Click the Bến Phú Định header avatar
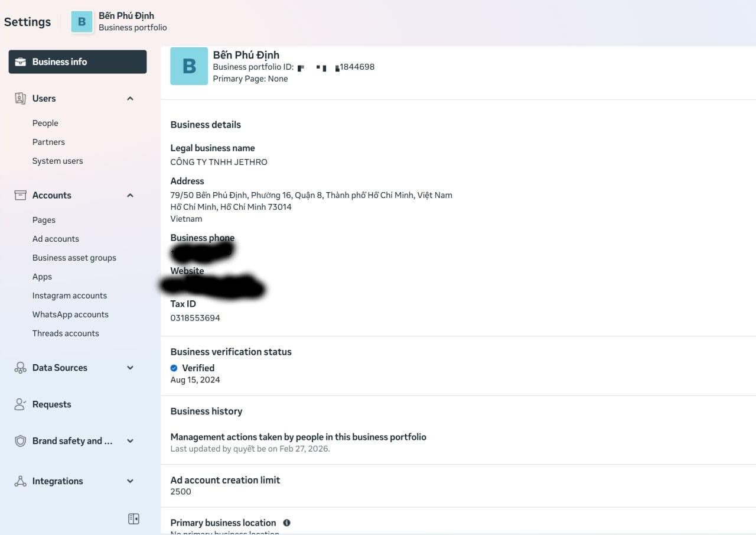 pos(82,22)
